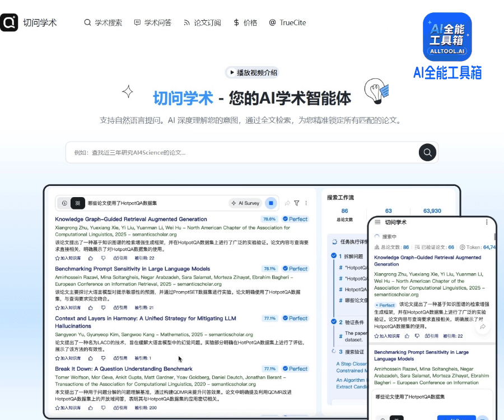Click the history clock icon in demo query bar
This screenshot has width=504, height=420.
64,203
